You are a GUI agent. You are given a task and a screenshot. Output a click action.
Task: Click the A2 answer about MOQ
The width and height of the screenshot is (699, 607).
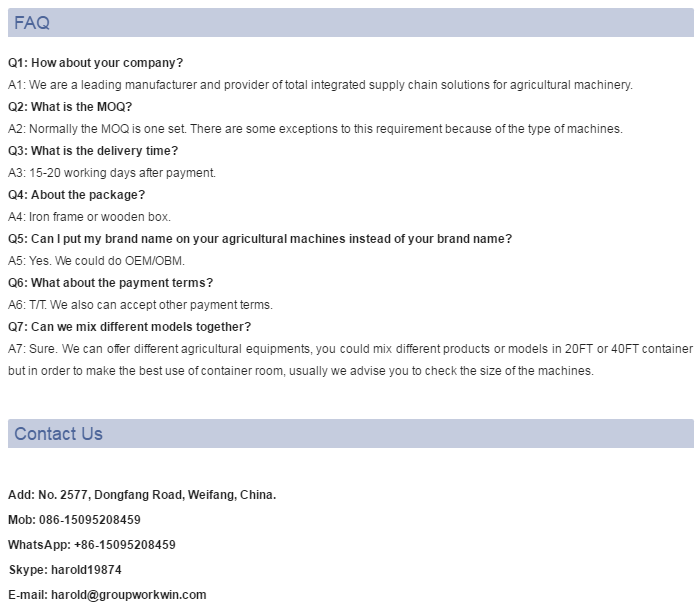pos(315,129)
